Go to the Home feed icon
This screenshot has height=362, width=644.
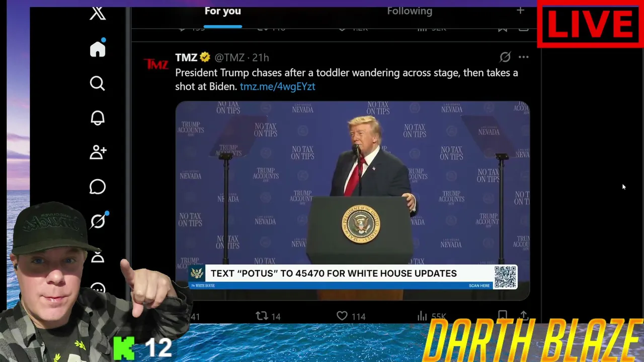coord(98,49)
